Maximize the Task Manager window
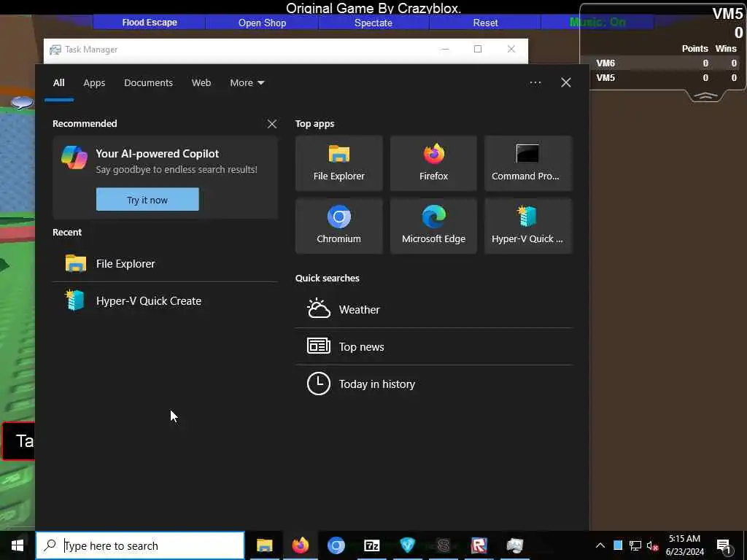 pyautogui.click(x=478, y=49)
